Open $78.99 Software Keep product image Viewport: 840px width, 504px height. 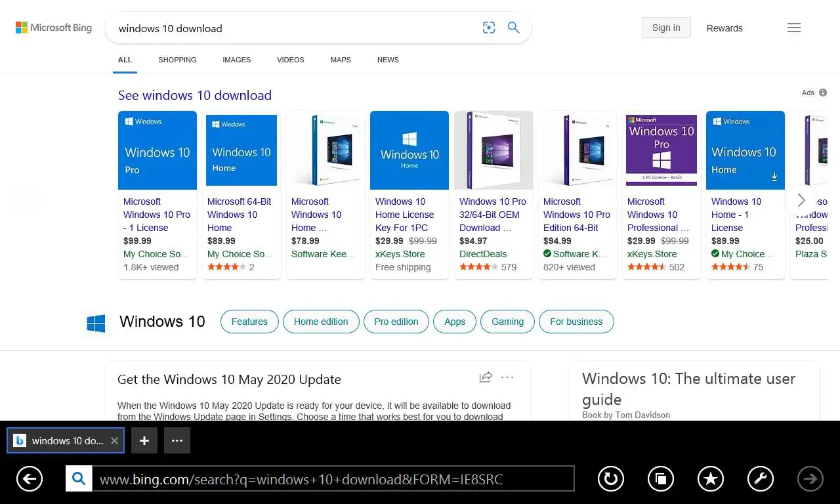tap(325, 150)
